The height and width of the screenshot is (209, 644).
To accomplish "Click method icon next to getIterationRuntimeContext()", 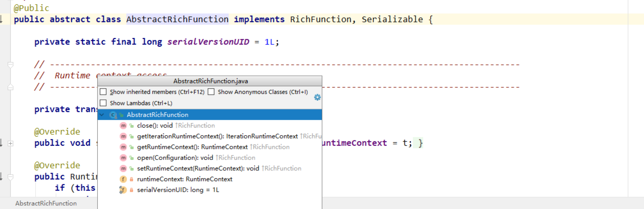I will (123, 136).
